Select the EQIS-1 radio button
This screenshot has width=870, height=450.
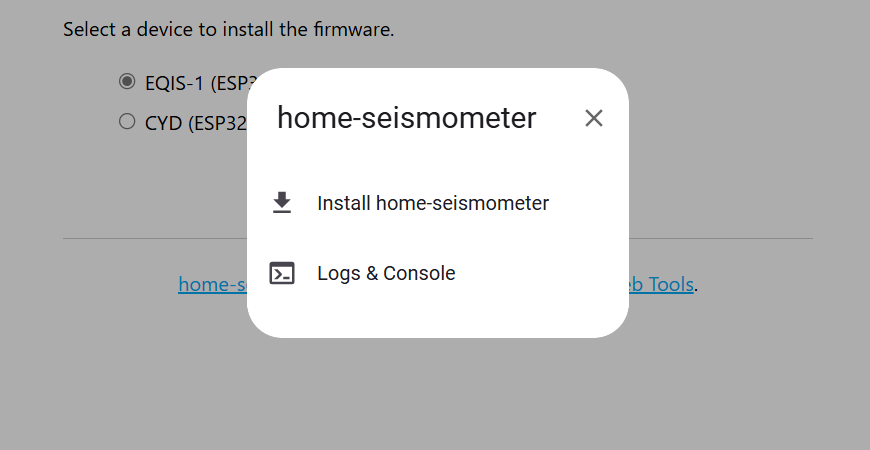pos(127,81)
